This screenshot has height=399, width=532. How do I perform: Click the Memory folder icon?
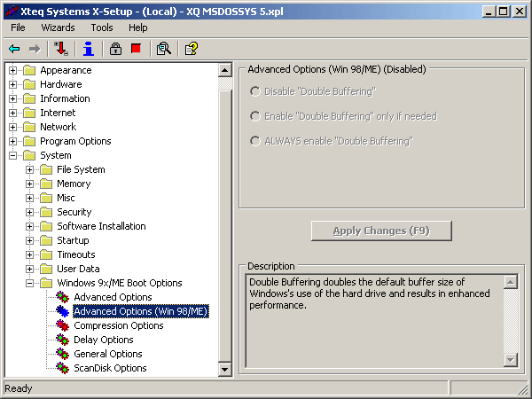[46, 184]
